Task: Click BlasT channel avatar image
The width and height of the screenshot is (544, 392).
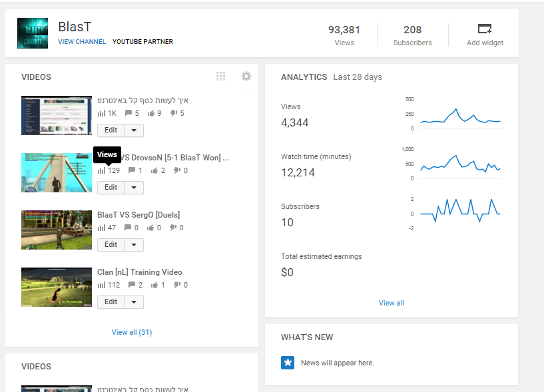Action: [33, 33]
